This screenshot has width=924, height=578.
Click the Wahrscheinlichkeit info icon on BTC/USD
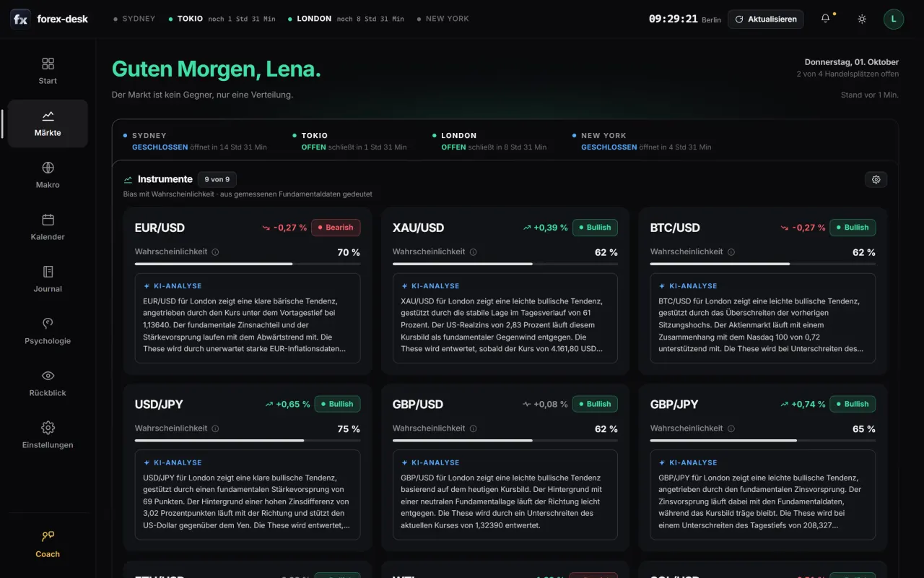731,252
